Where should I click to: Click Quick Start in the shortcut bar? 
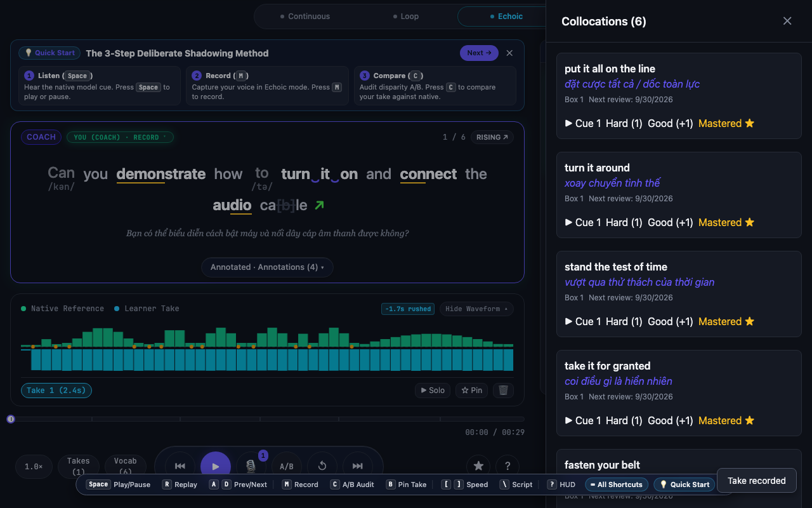(684, 485)
